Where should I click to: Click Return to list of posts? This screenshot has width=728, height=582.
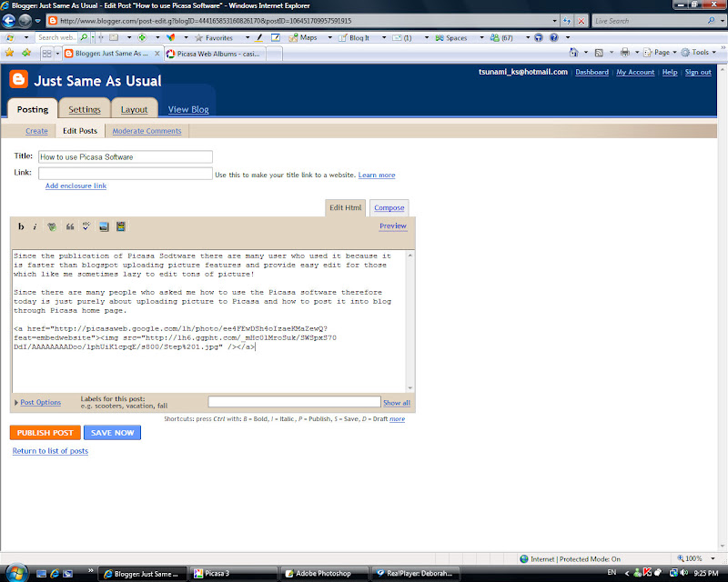pos(50,451)
